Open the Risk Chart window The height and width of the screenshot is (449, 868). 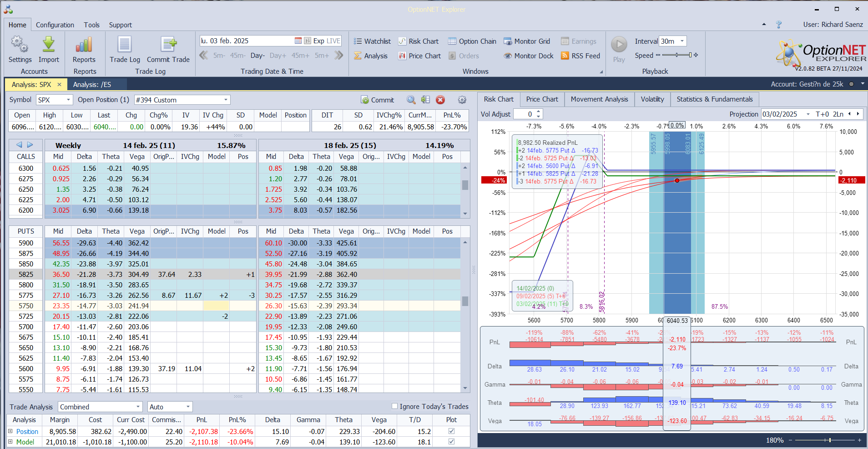click(x=419, y=41)
